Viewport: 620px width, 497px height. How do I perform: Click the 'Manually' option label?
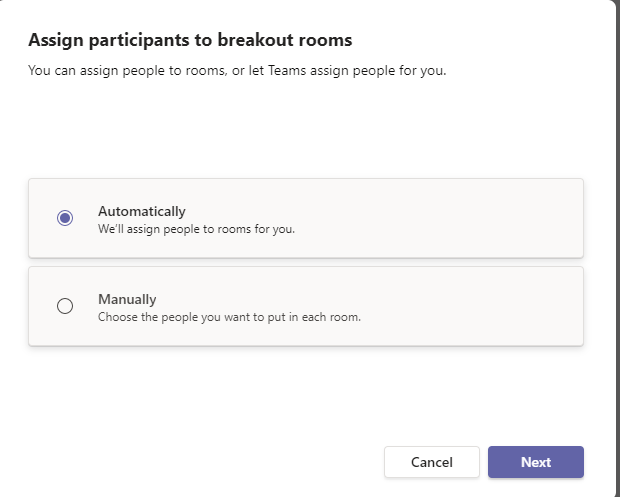click(x=127, y=299)
